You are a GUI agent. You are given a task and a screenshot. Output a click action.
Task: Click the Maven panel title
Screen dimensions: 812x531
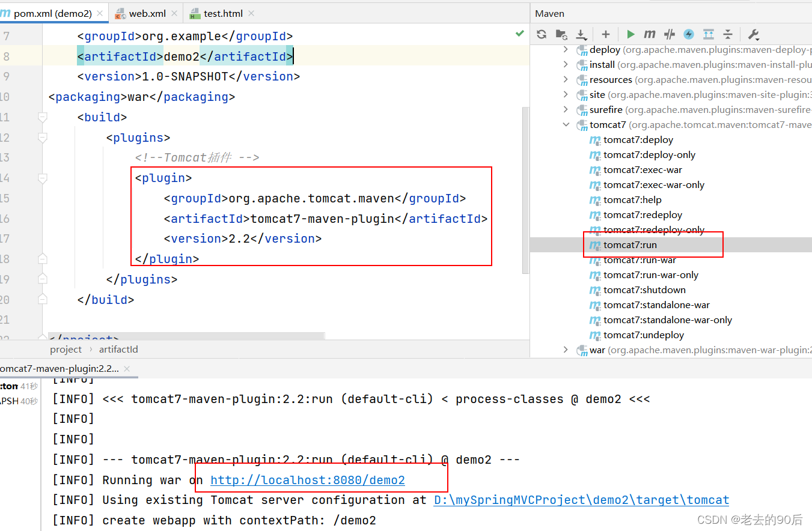click(549, 13)
